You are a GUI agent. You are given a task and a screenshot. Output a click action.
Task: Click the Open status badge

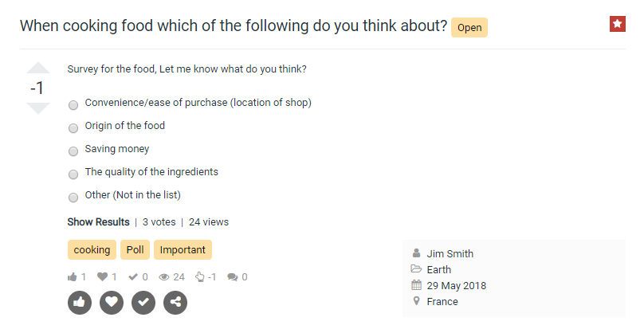[x=469, y=28]
